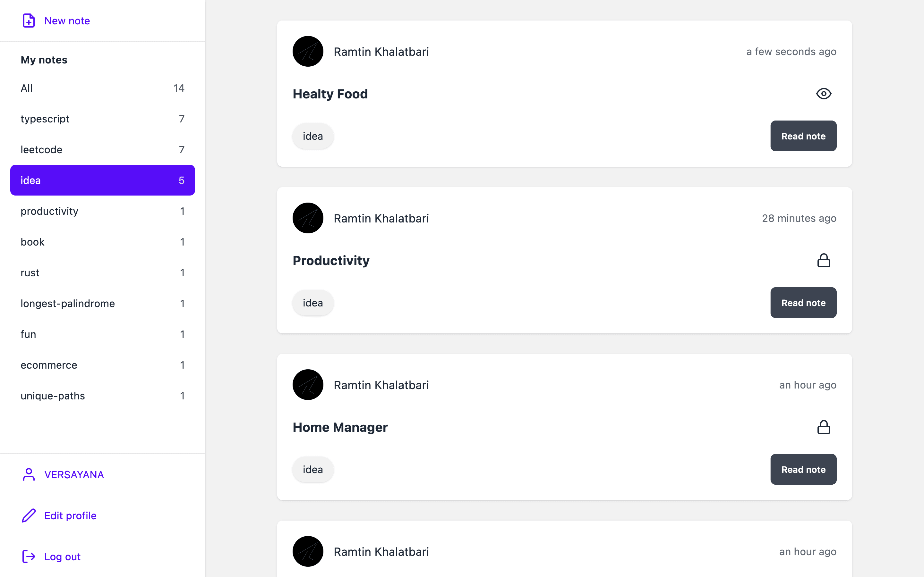Toggle visibility eye on the Healty Food note
Image resolution: width=924 pixels, height=577 pixels.
tap(824, 94)
